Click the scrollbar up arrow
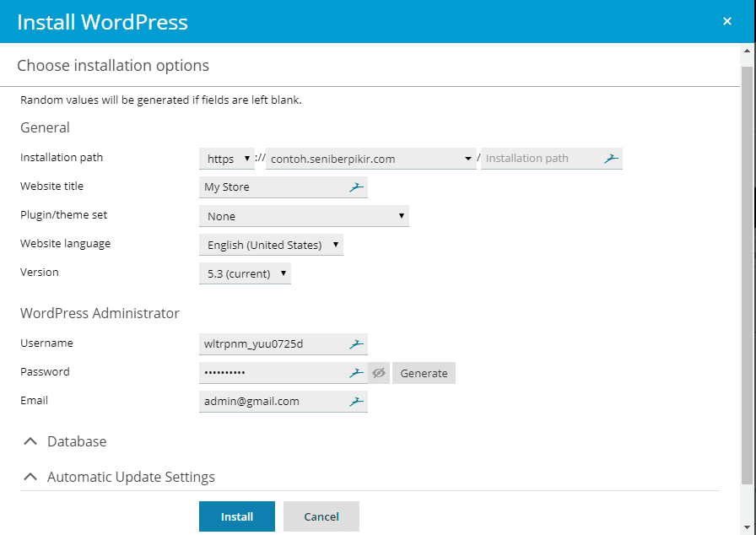The image size is (756, 535). click(x=748, y=51)
